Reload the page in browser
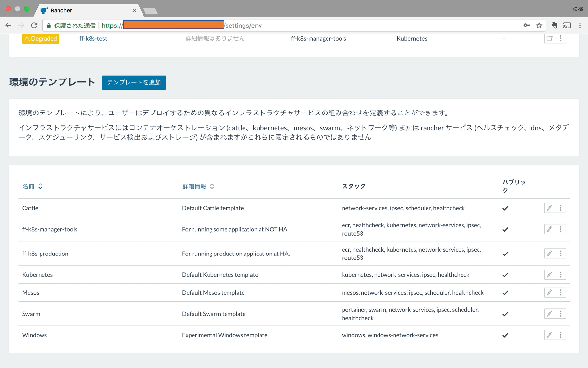This screenshot has height=368, width=588. [x=34, y=26]
